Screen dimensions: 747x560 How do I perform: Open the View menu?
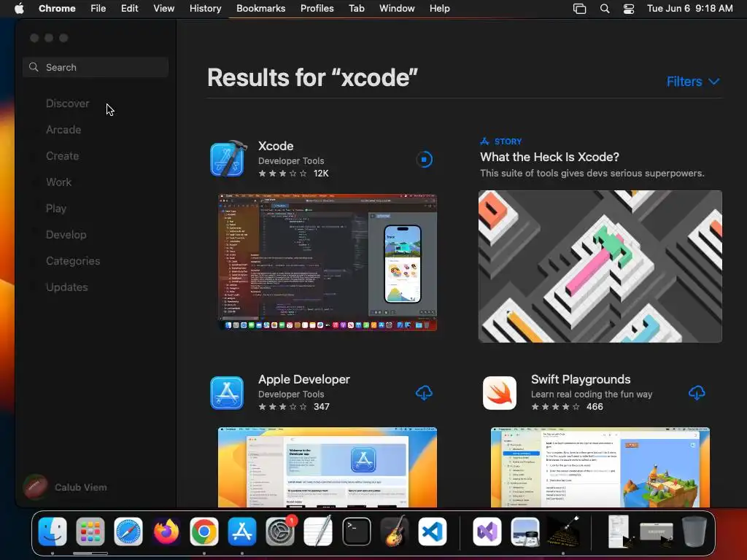[x=164, y=9]
